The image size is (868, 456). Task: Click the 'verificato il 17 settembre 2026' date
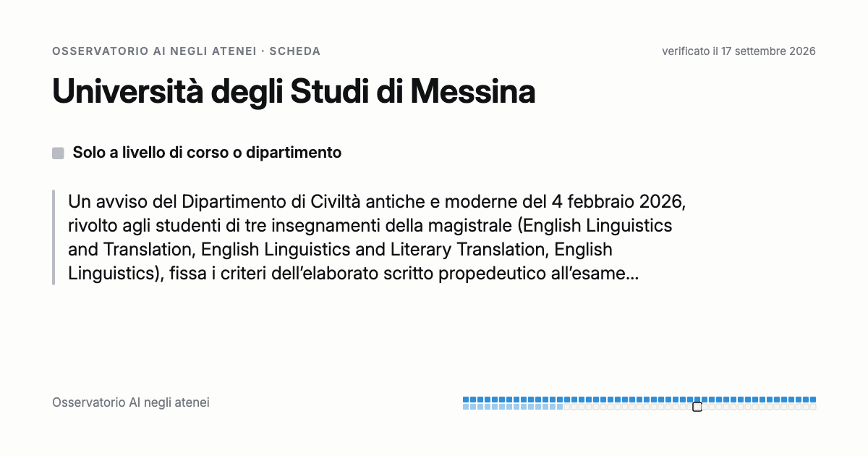(739, 51)
